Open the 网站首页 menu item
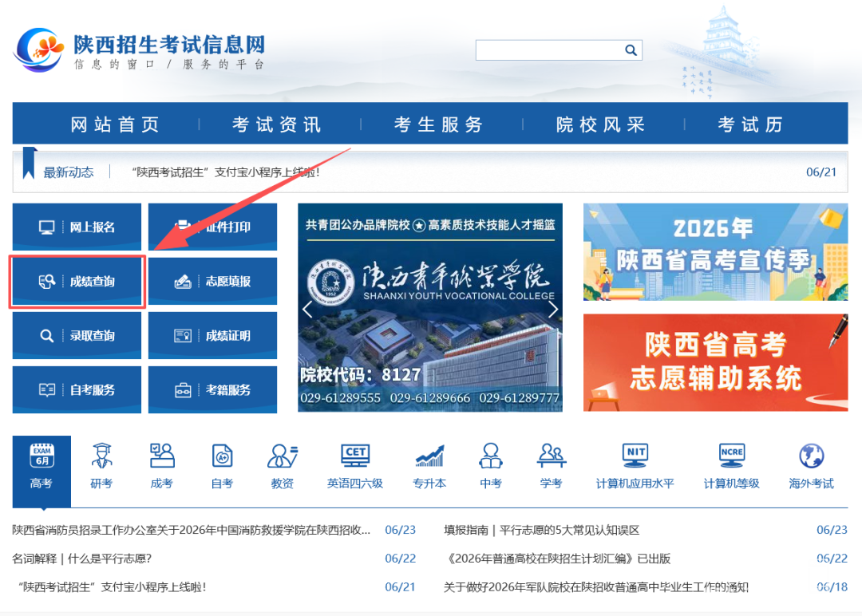The height and width of the screenshot is (616, 862). [x=115, y=124]
